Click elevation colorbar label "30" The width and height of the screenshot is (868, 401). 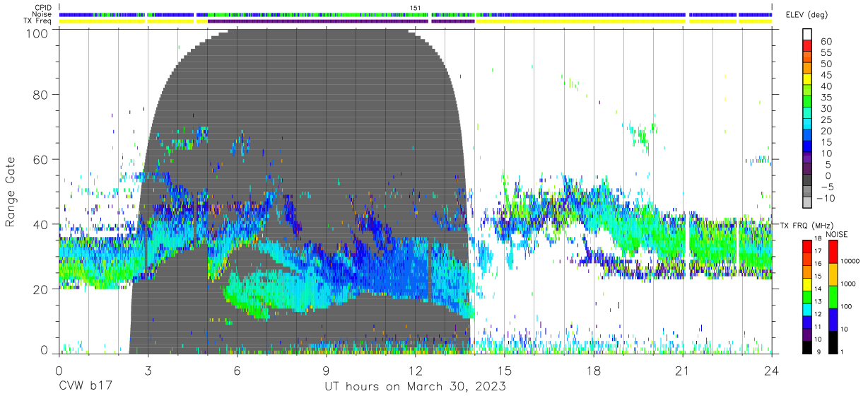[826, 108]
